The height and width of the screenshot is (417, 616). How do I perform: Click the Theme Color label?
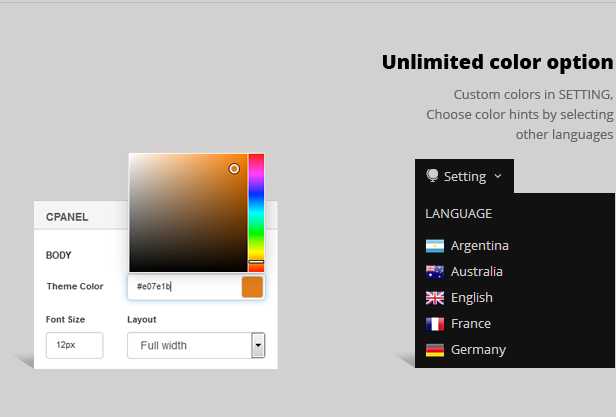click(75, 286)
